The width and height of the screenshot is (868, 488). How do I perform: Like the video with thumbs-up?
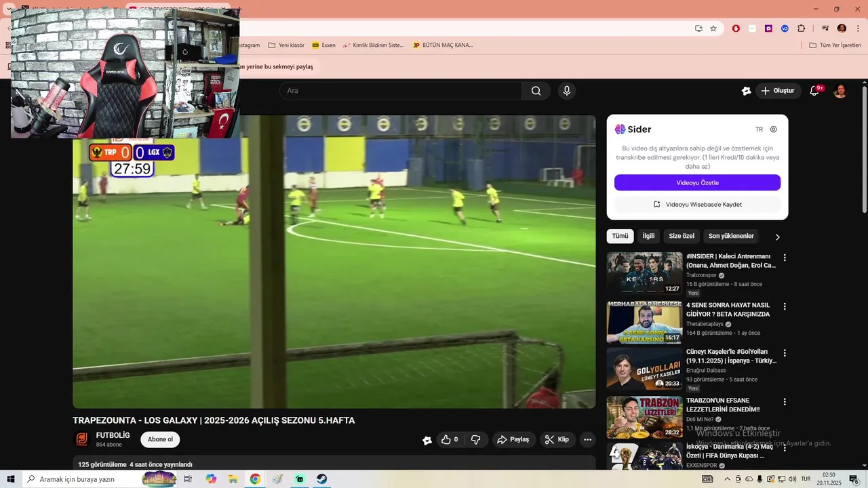click(x=450, y=440)
